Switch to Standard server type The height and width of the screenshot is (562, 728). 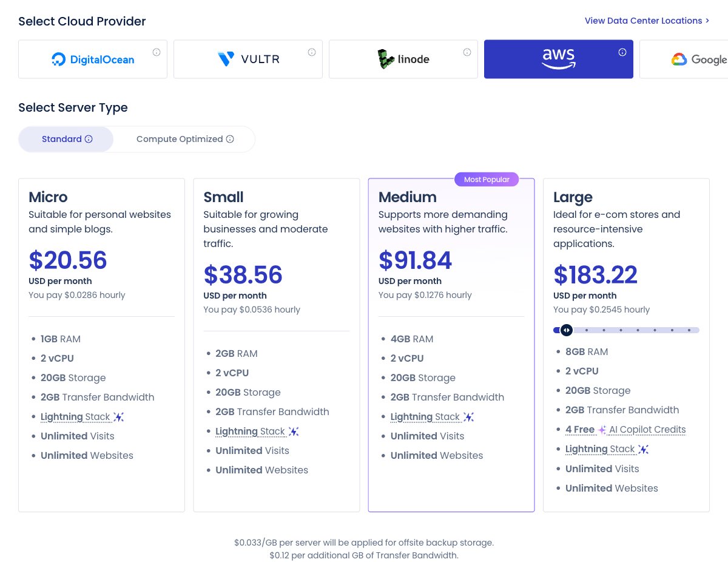point(66,139)
